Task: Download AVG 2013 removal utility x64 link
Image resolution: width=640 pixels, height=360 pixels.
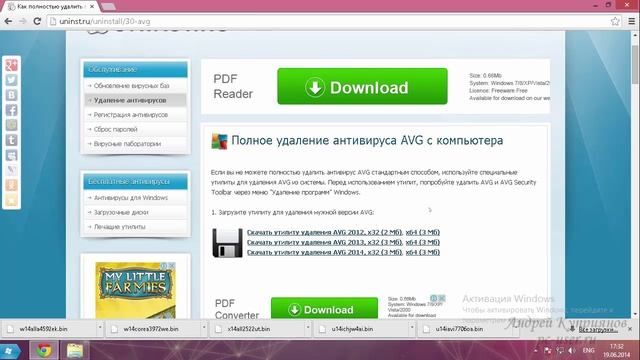Action: pos(422,242)
